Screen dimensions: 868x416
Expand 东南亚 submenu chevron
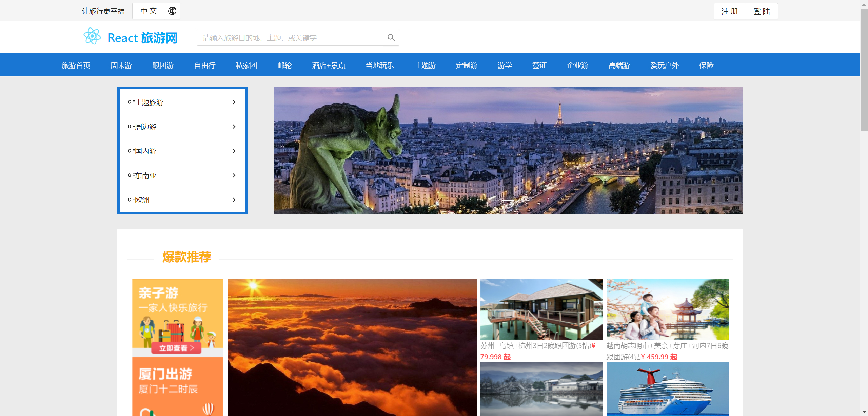point(234,175)
